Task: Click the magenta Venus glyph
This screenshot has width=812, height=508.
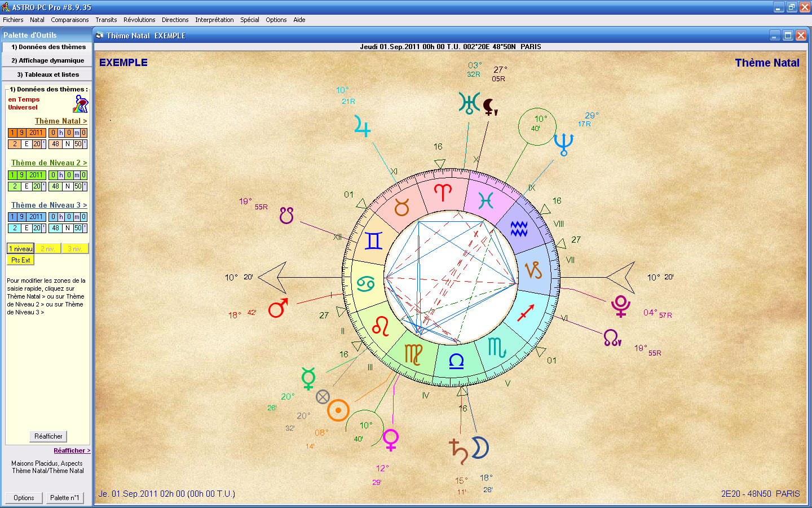Action: (x=391, y=440)
